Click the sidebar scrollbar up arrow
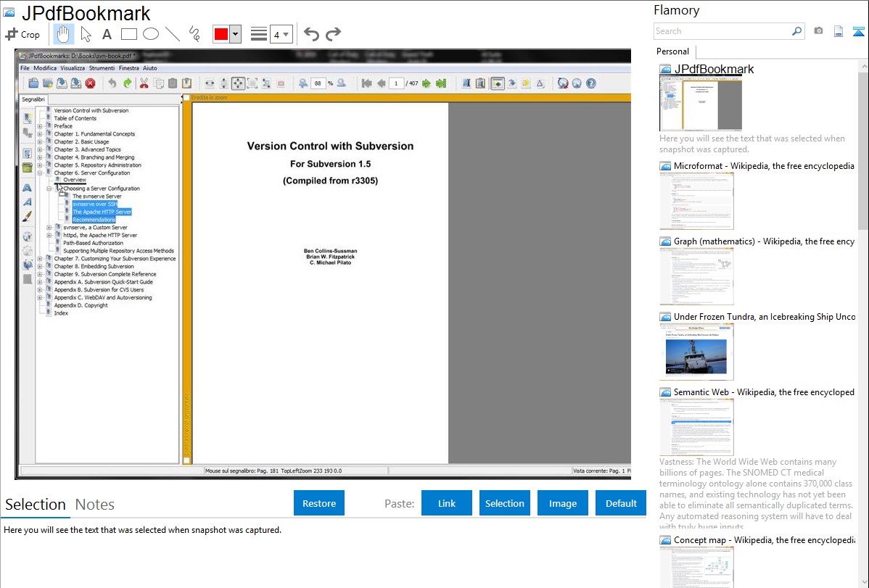 [x=863, y=67]
